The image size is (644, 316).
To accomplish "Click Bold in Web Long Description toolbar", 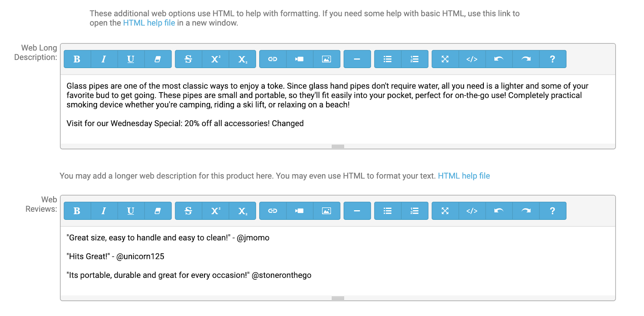I will tap(77, 59).
